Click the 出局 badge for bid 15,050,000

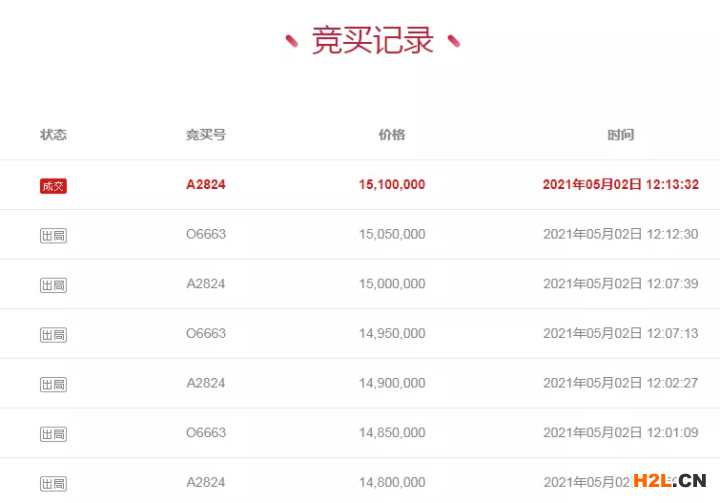[x=53, y=235]
